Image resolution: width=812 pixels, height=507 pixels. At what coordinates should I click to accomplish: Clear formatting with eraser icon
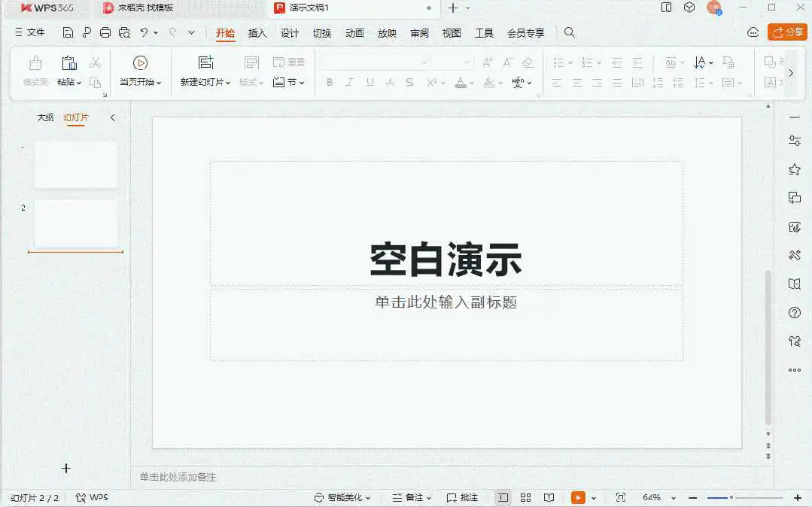click(528, 62)
